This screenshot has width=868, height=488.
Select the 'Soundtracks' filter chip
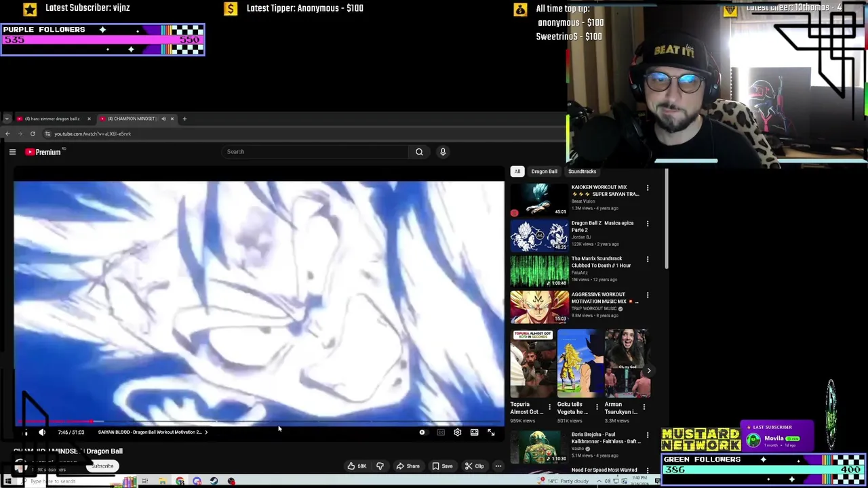click(x=582, y=171)
